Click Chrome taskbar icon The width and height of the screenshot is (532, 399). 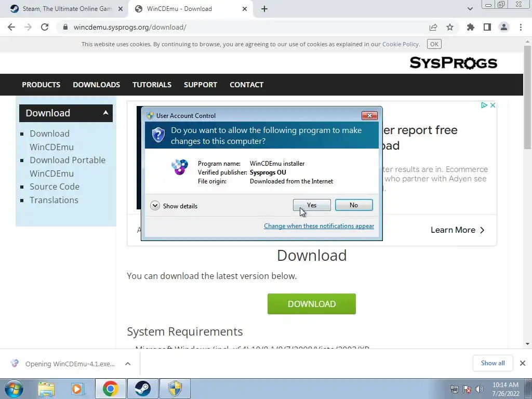[x=110, y=389]
